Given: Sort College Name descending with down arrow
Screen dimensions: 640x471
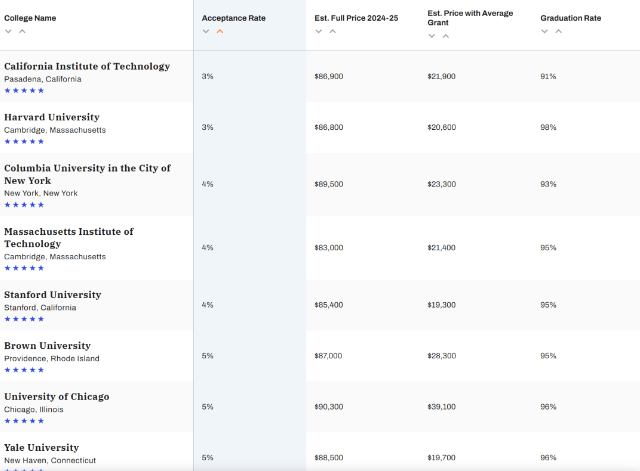Looking at the screenshot, I should click(8, 31).
